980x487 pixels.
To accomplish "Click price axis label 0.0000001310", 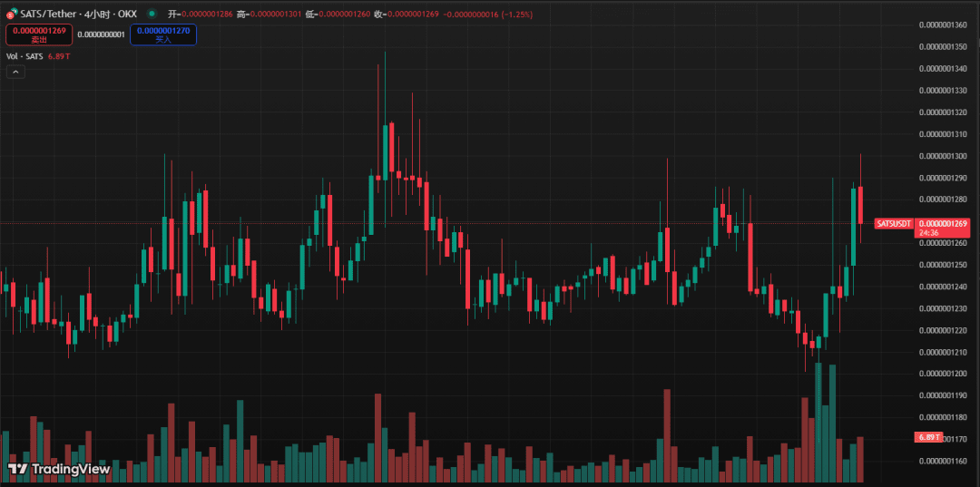I will 943,134.
